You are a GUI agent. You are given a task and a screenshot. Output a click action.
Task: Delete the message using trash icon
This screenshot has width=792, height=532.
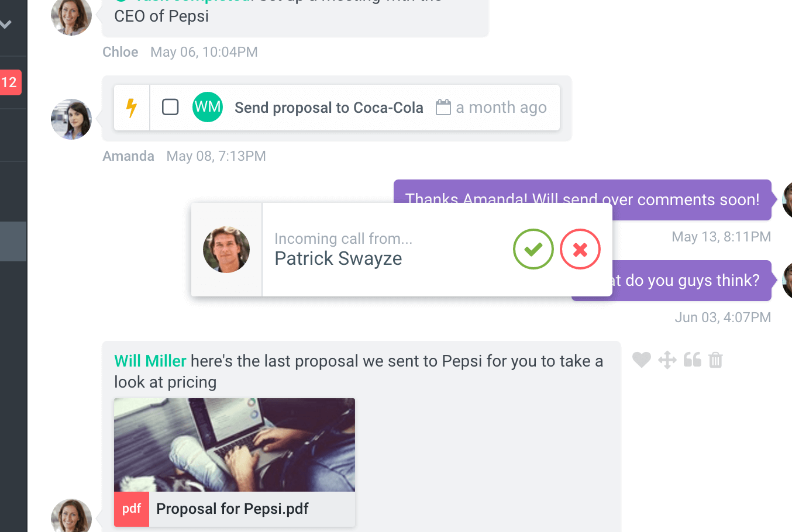tap(716, 360)
